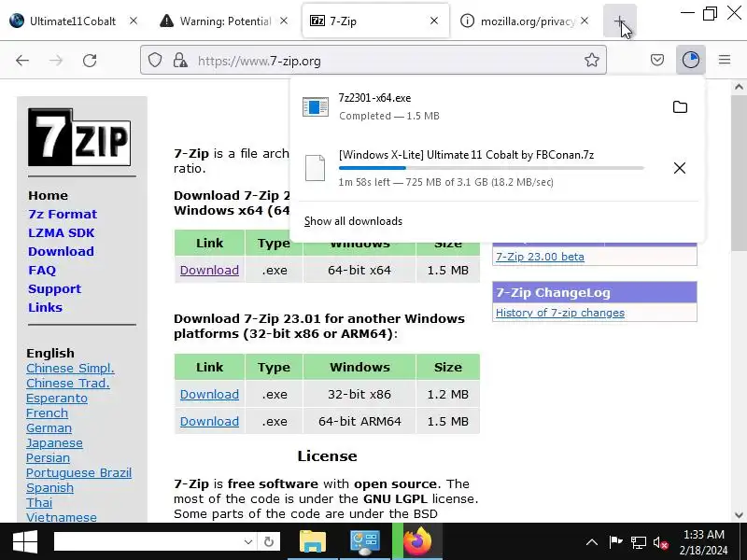Screen dimensions: 747x560
Task: Open the Windows Start button
Action: point(25,541)
